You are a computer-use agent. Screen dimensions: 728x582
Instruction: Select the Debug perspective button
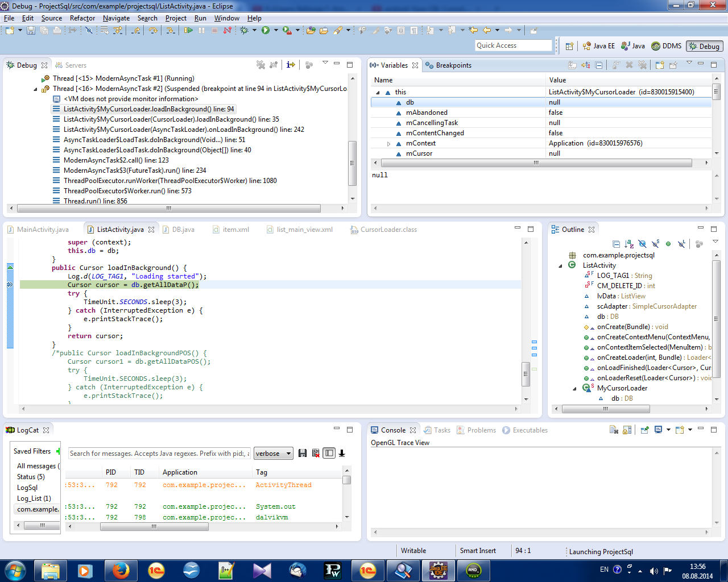(x=704, y=46)
